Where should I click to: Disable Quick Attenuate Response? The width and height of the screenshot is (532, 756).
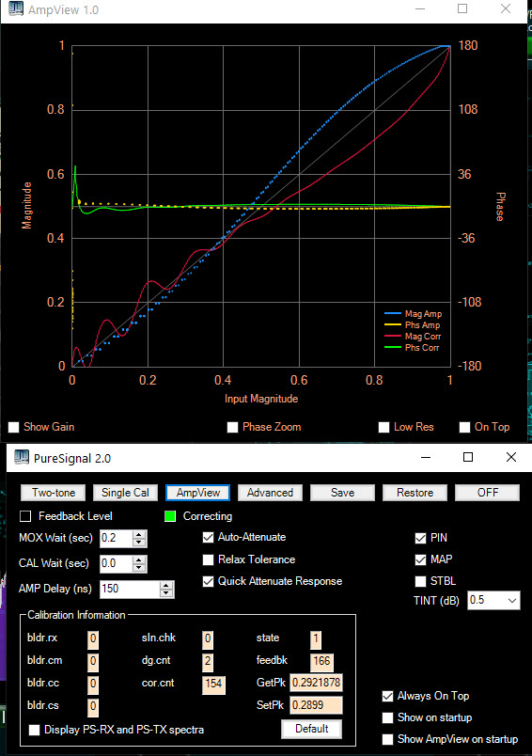coord(208,581)
